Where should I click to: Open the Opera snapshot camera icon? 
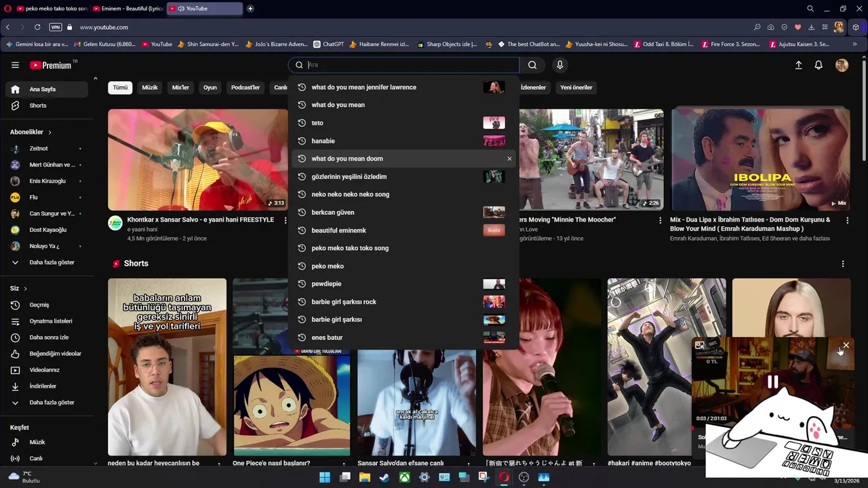pos(771,27)
